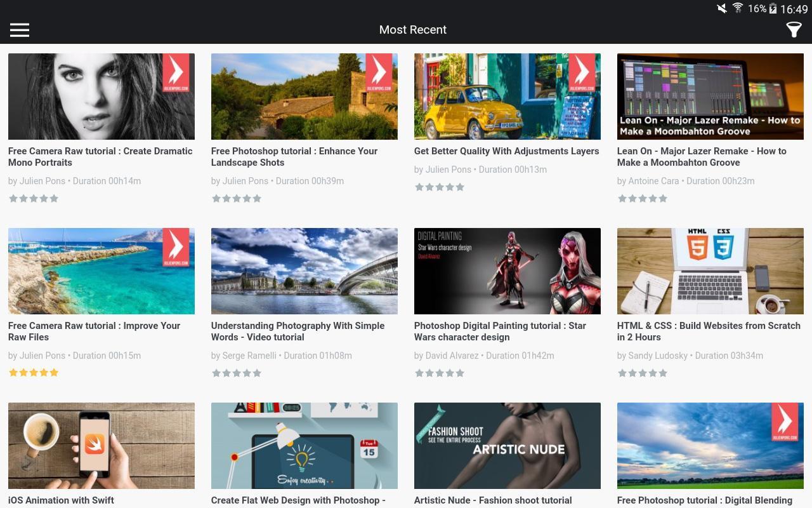Tap the battery status icon
812x508 pixels.
773,8
